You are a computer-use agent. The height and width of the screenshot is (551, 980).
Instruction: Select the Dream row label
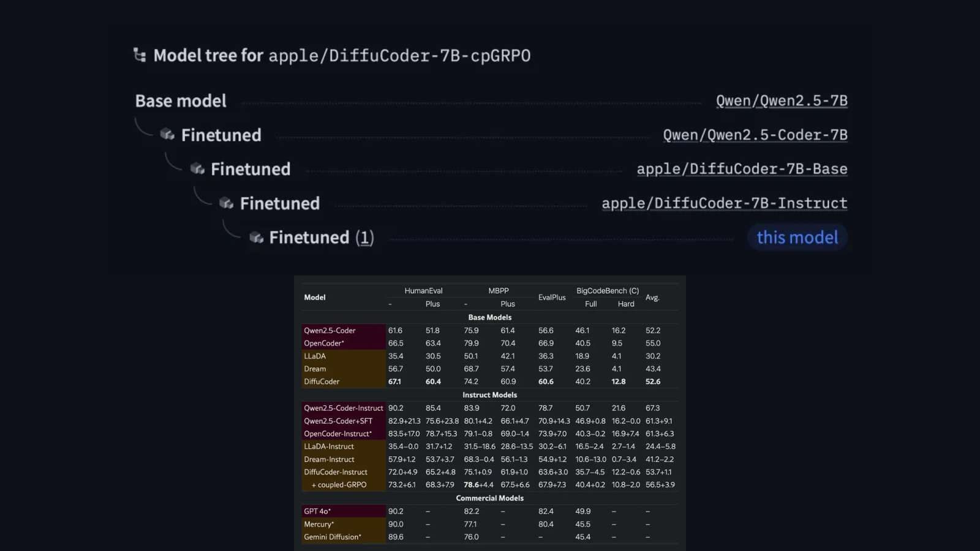[x=315, y=369]
